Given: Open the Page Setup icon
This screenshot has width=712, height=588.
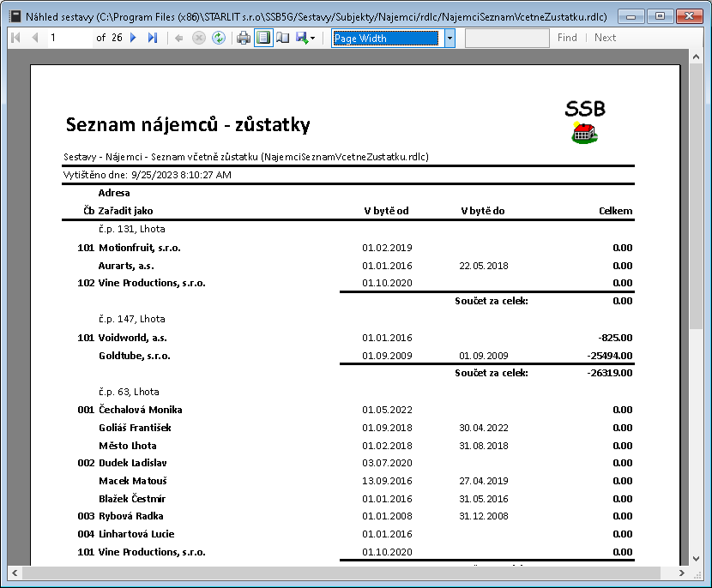Looking at the screenshot, I should click(283, 38).
